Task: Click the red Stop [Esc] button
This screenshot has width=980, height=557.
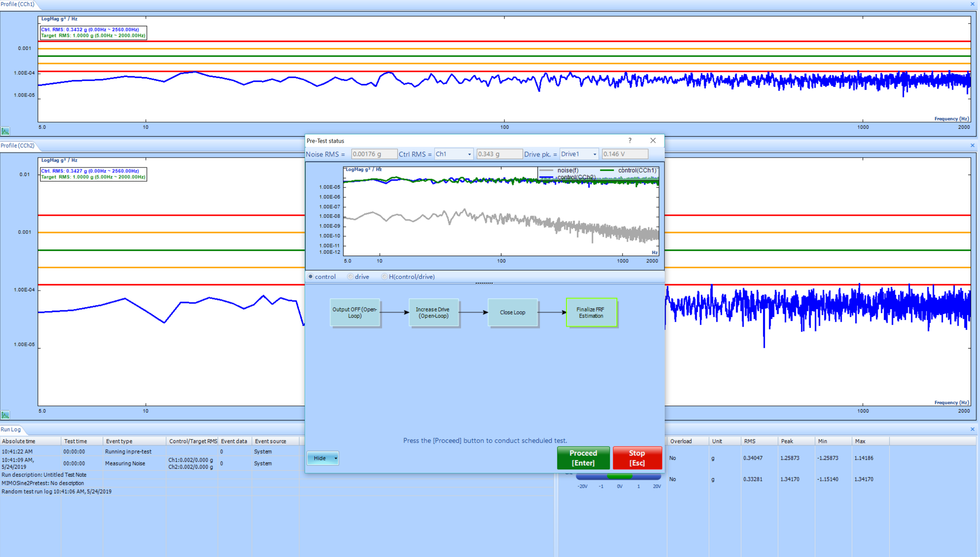Action: [x=637, y=458]
